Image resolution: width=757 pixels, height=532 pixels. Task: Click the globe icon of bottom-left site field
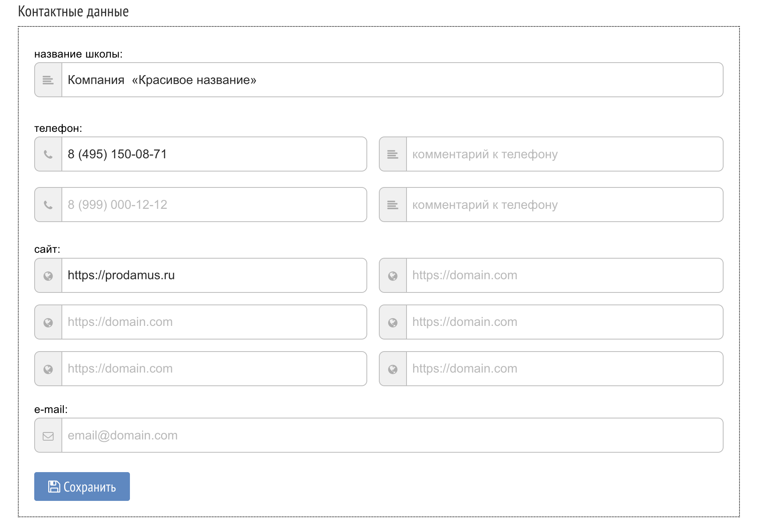tap(48, 369)
